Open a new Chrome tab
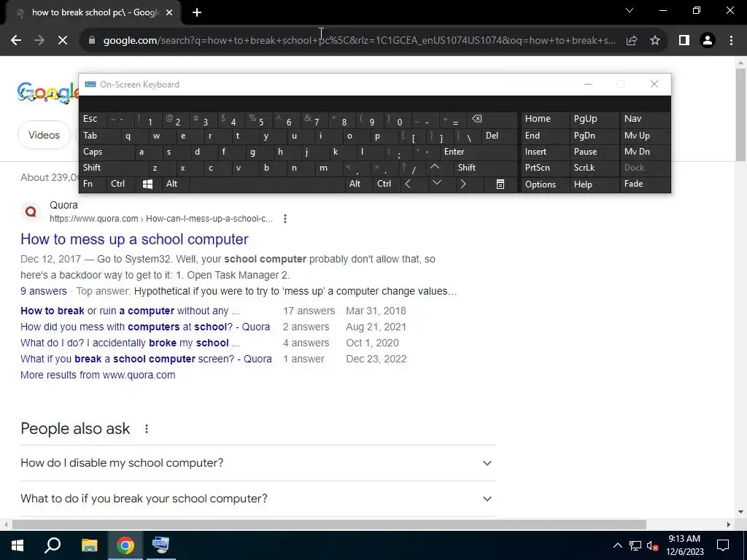The height and width of the screenshot is (560, 747). click(197, 13)
